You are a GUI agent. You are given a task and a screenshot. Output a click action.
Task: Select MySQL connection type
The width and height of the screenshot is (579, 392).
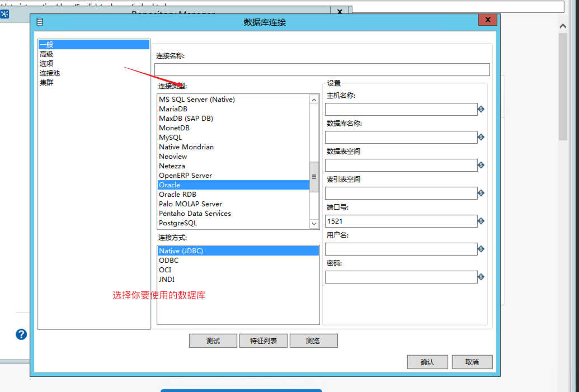pyautogui.click(x=233, y=138)
